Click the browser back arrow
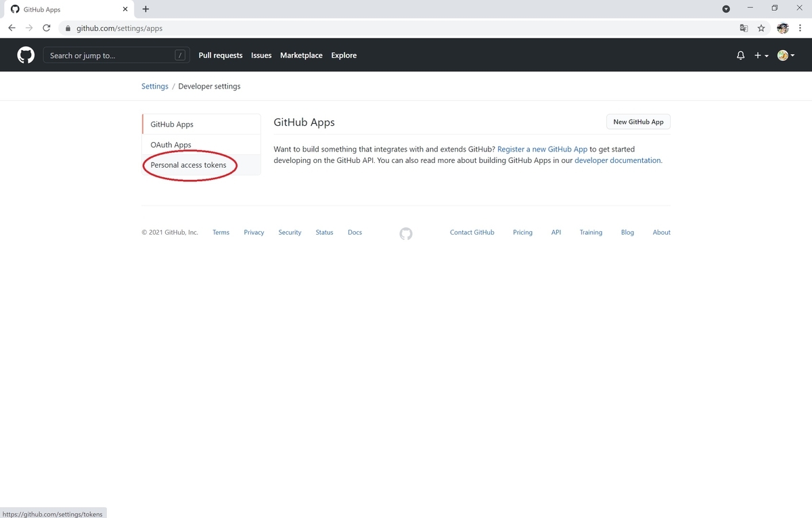This screenshot has width=812, height=518. tap(12, 28)
